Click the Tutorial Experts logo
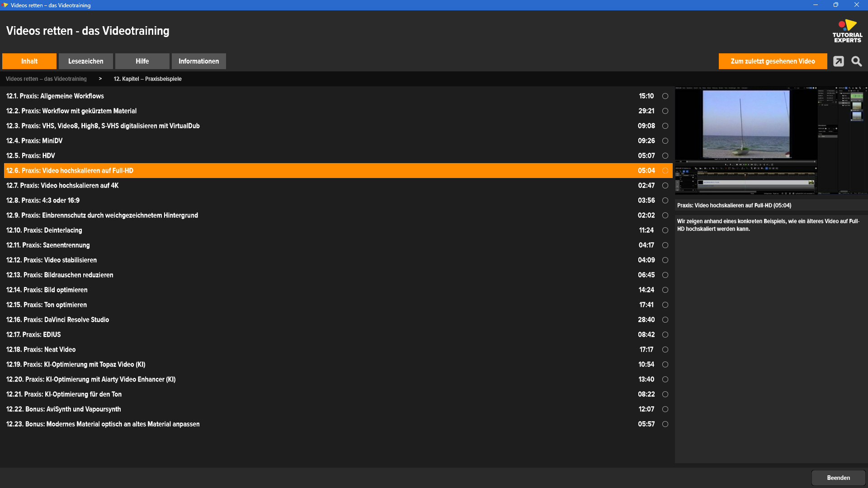Screen dimensions: 868x488 pos(847,31)
